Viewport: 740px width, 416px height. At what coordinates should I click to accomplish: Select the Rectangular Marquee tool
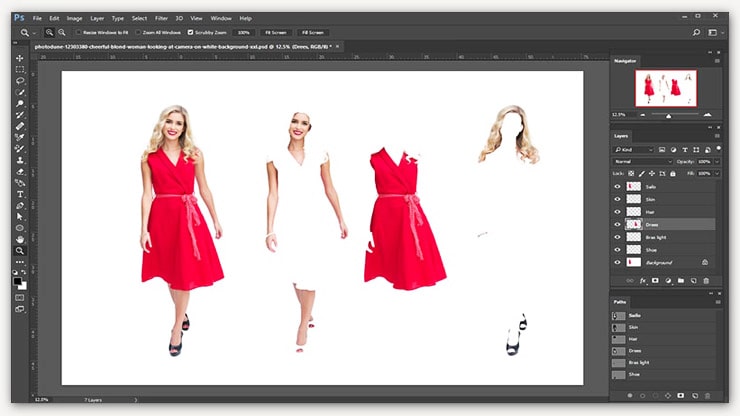coord(20,70)
